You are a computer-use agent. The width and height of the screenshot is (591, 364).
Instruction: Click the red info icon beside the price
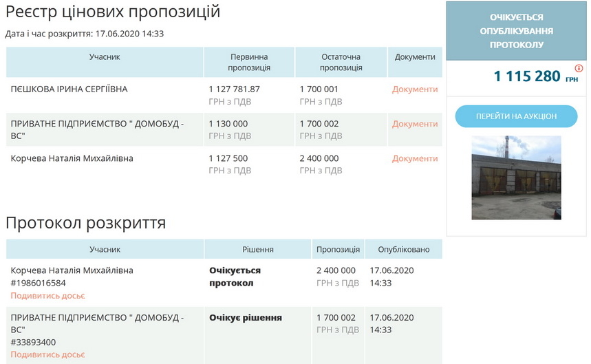click(579, 68)
